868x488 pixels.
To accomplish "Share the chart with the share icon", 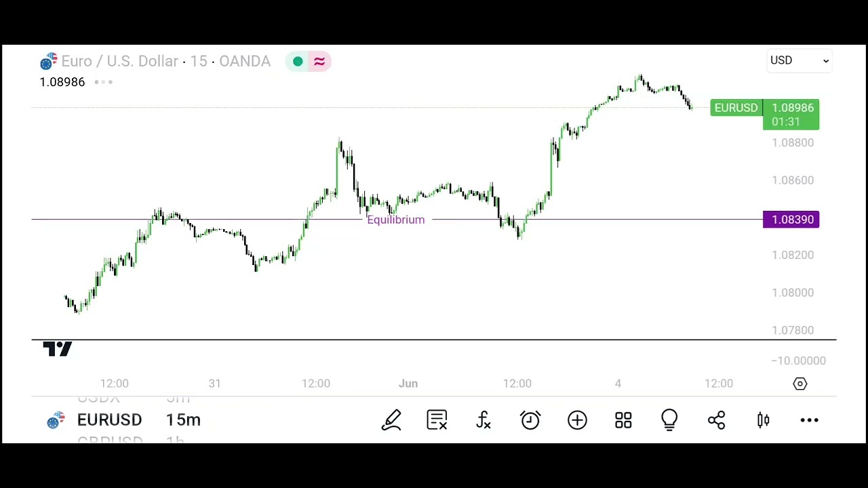I will point(716,420).
